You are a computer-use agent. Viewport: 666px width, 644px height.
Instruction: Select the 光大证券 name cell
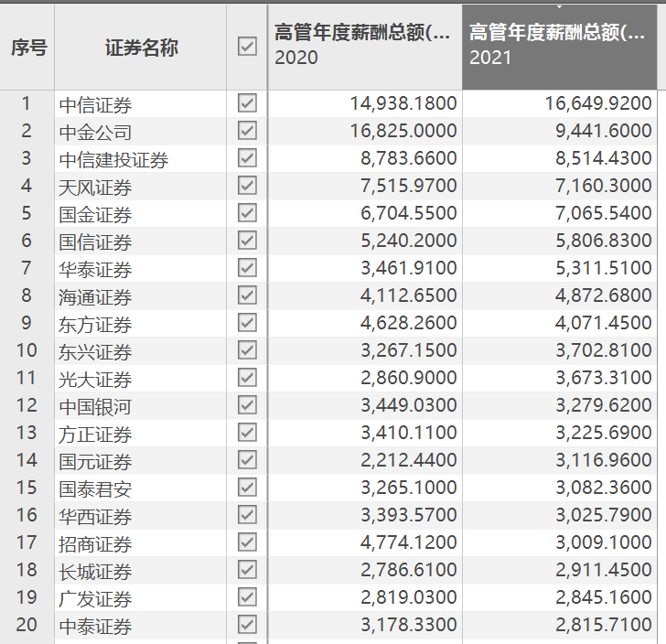click(140, 378)
